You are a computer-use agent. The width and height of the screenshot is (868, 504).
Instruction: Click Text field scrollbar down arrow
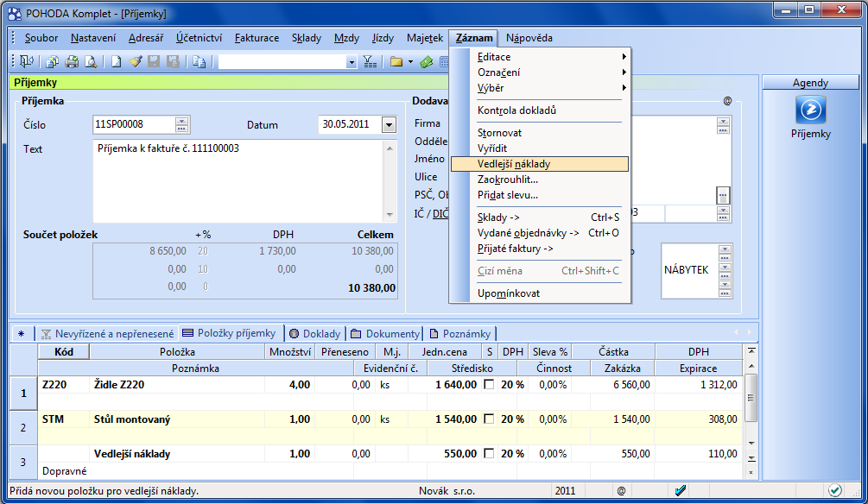[390, 215]
